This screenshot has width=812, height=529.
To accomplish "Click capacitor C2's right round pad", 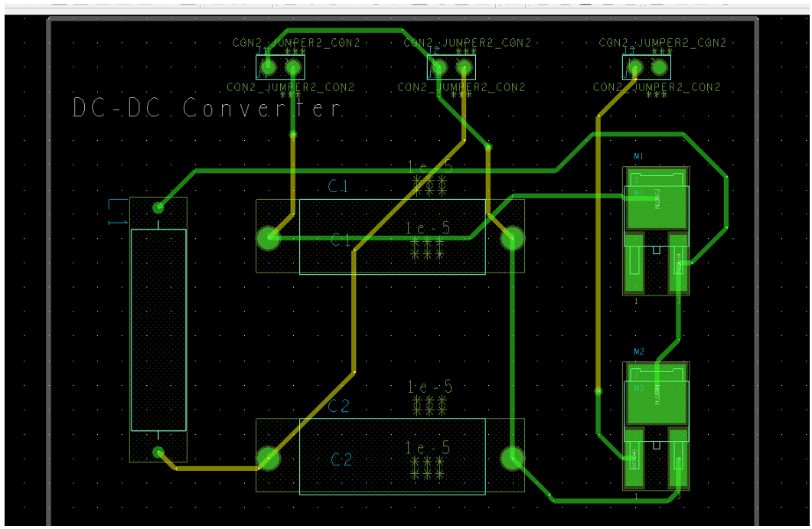I will tap(512, 459).
